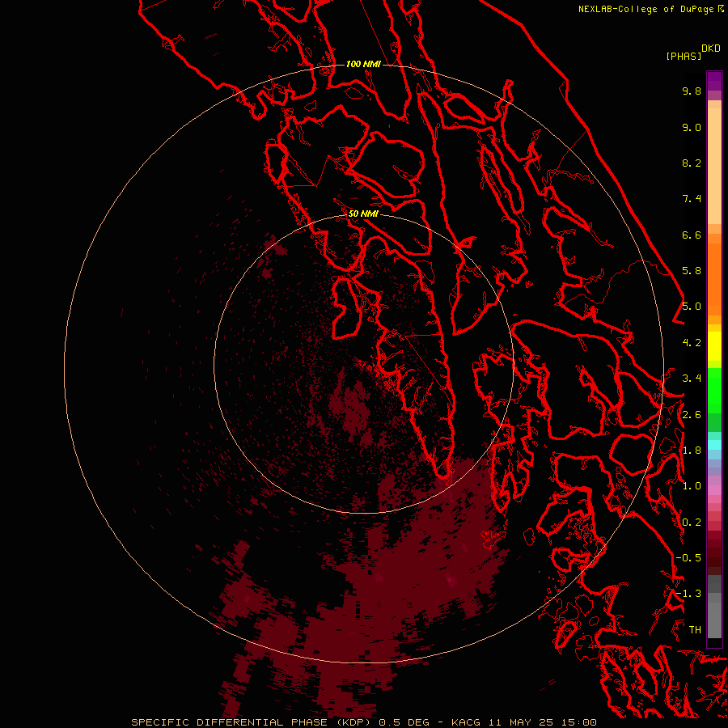Click the 0.2 legend value
728x728 pixels.
pyautogui.click(x=692, y=523)
